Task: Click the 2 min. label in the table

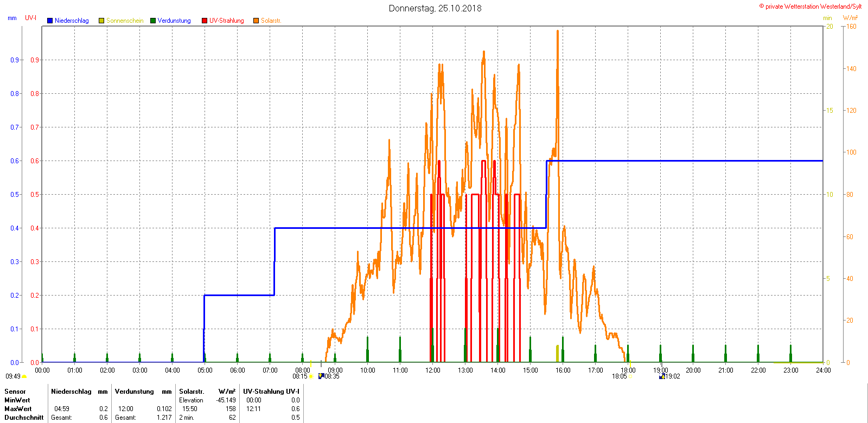Action: pyautogui.click(x=187, y=418)
